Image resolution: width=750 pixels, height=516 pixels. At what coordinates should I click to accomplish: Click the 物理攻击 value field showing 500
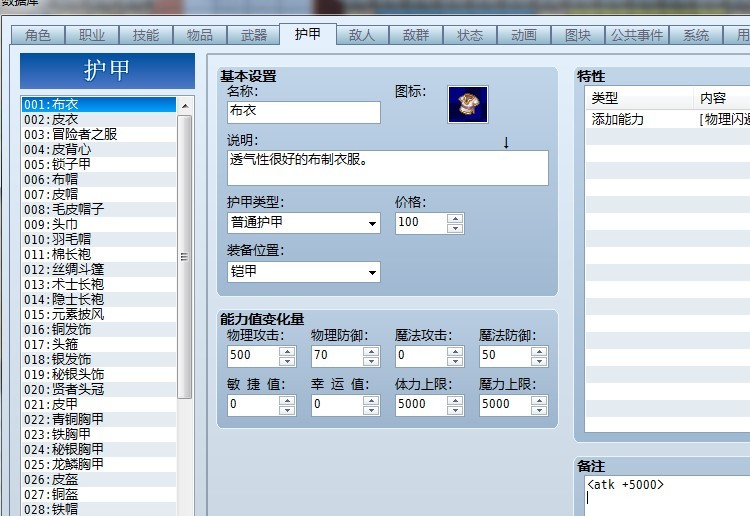pyautogui.click(x=253, y=356)
